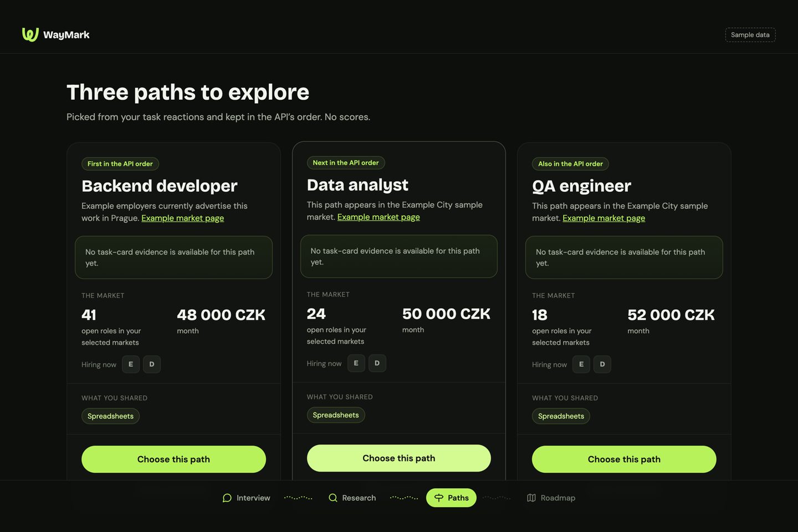Click the Spreadsheets tag in Data analyst card

[336, 415]
